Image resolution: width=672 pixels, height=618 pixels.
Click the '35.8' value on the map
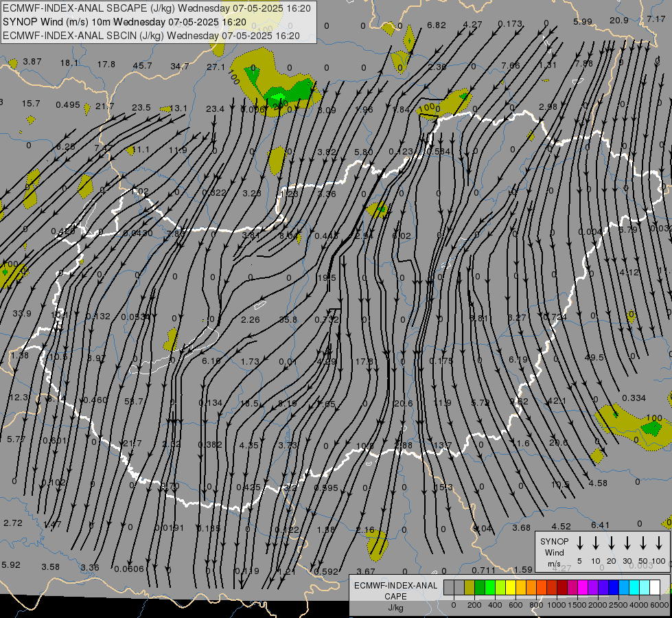tap(288, 319)
